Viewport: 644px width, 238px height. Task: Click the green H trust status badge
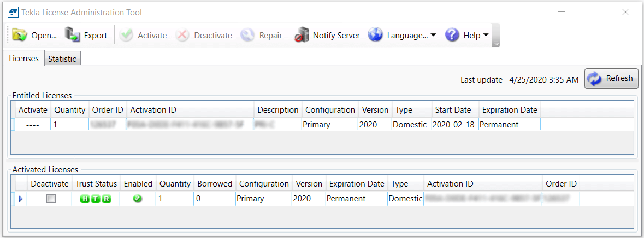[85, 199]
